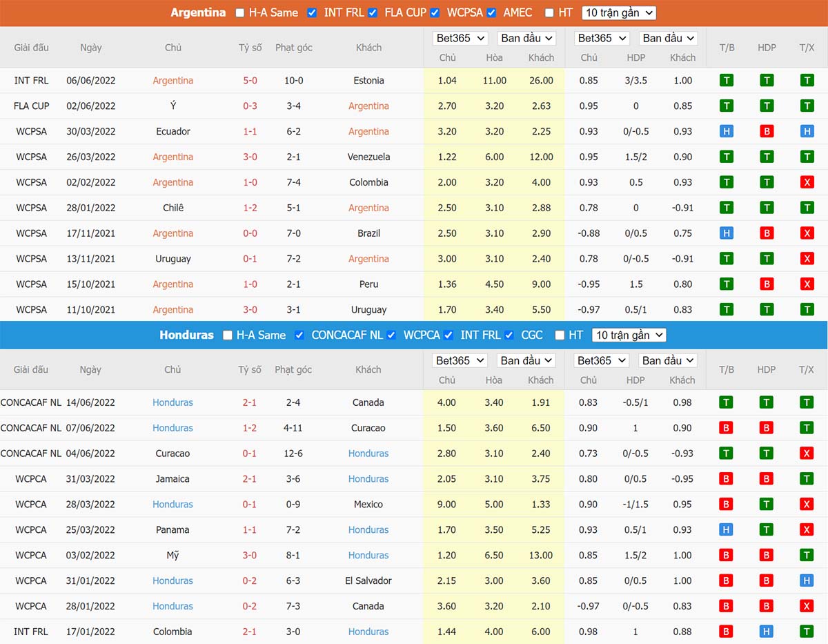
Task: Expand Honduras's "10 trận gần" match count dropdown
Action: [629, 335]
